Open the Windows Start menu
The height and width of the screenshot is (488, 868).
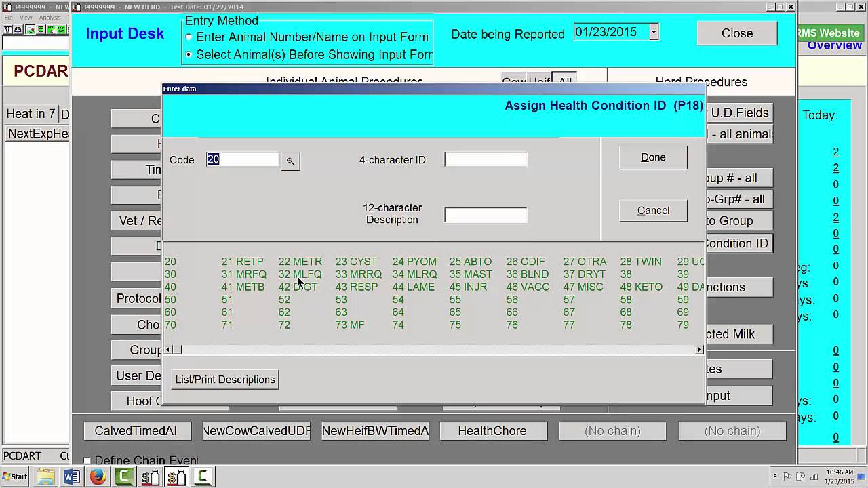pos(14,476)
